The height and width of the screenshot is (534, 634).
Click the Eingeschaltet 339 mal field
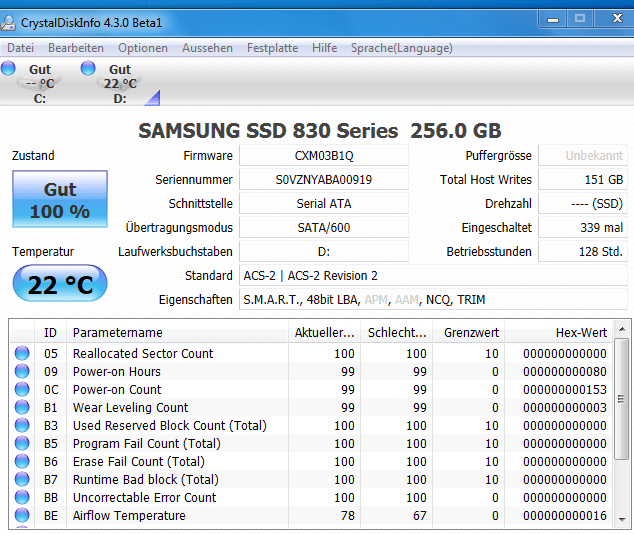[583, 228]
